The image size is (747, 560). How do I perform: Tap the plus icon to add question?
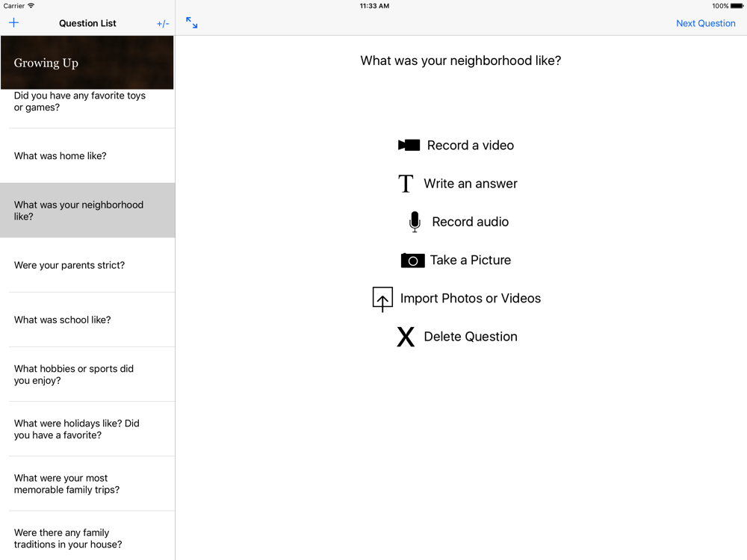13,23
